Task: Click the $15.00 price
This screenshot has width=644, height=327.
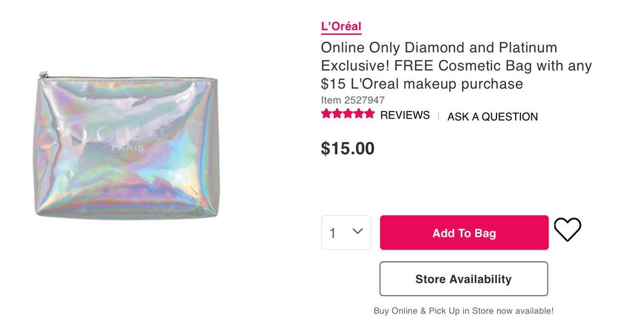Action: pyautogui.click(x=347, y=148)
